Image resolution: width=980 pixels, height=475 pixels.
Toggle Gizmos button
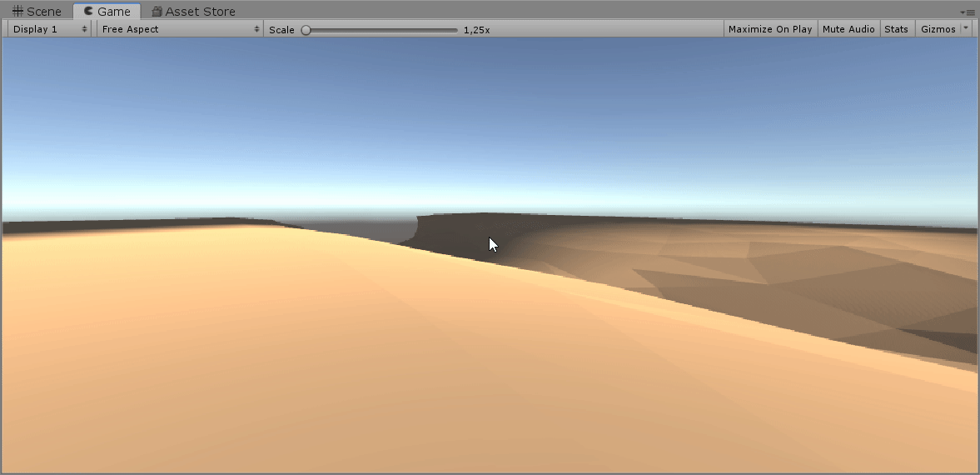tap(938, 29)
